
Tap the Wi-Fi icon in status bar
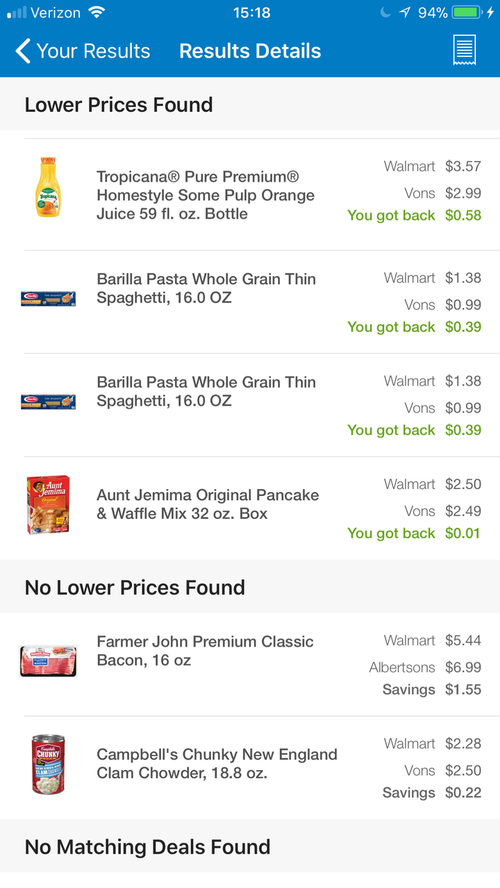coord(97,12)
